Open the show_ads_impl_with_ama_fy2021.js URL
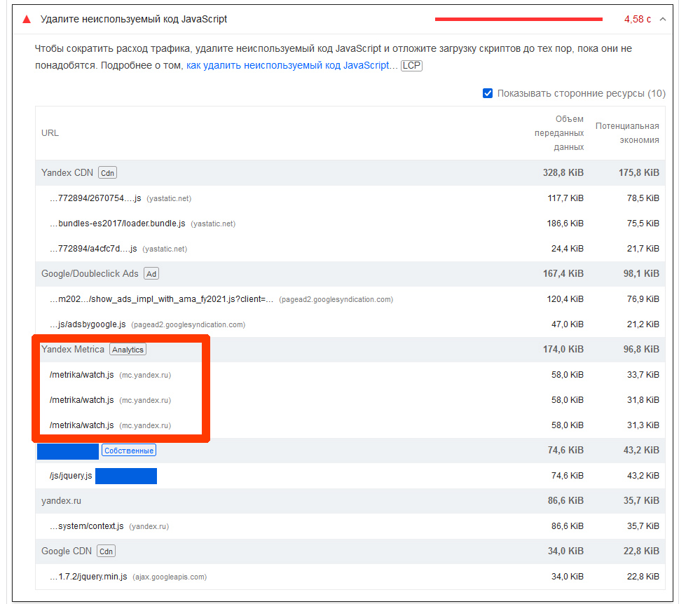Viewport: 700px width, 604px height. click(x=162, y=299)
